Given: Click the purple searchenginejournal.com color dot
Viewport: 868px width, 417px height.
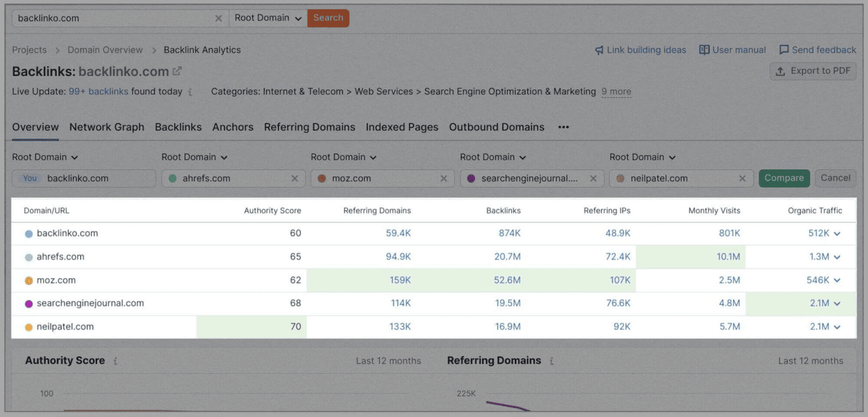Looking at the screenshot, I should 29,304.
